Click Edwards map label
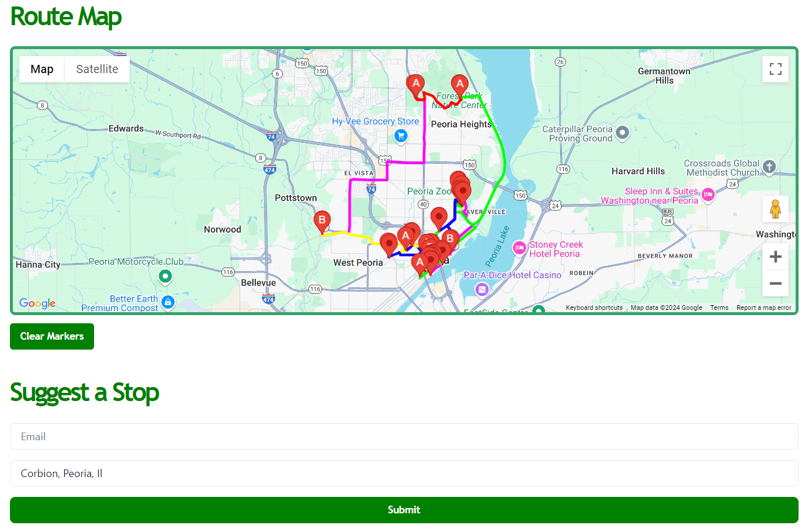The height and width of the screenshot is (532, 812). 126,128
